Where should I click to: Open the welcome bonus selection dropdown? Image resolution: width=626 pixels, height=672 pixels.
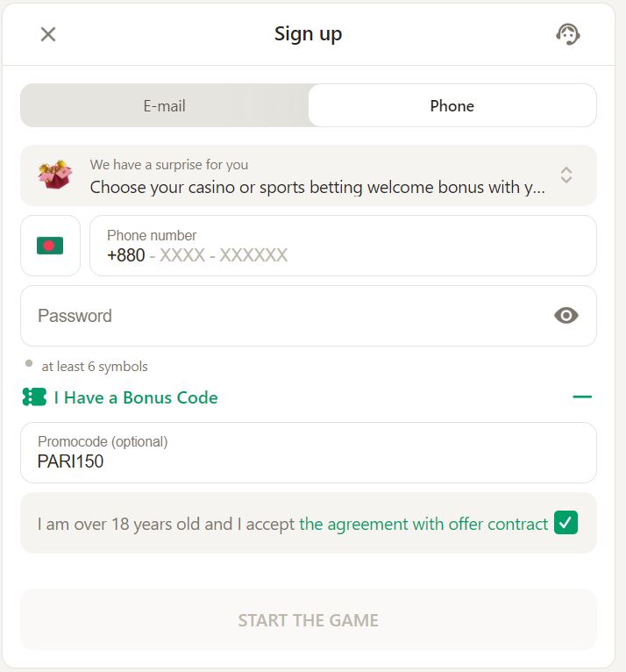point(309,175)
